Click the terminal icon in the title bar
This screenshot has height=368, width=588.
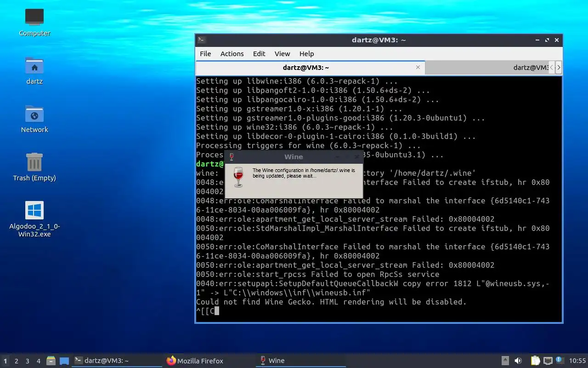click(x=201, y=40)
